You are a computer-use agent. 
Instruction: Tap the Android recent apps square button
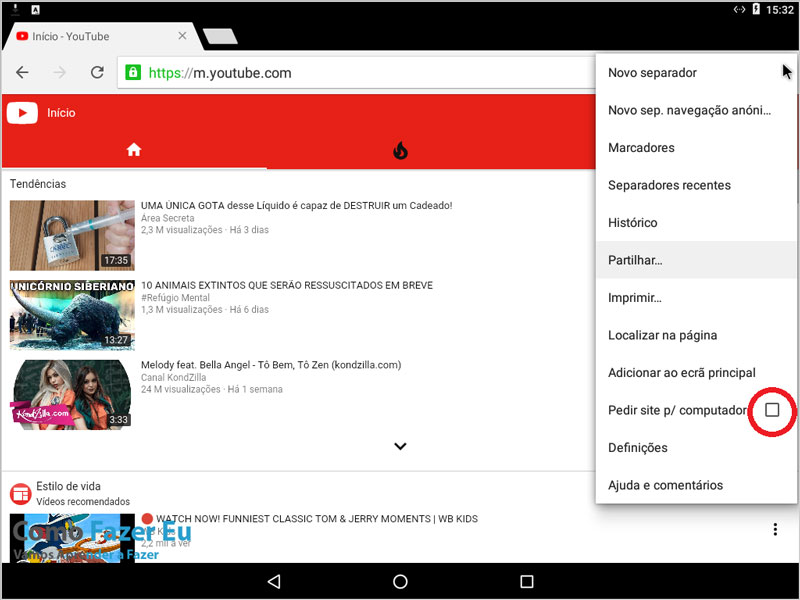point(527,581)
